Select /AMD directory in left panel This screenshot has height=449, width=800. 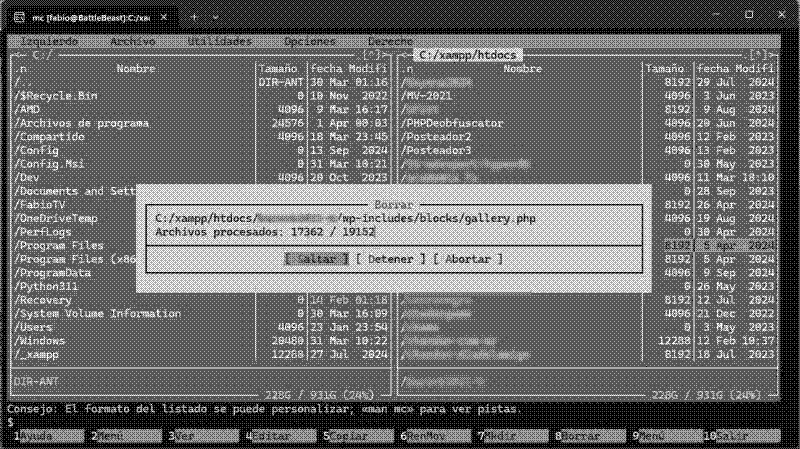coord(27,109)
